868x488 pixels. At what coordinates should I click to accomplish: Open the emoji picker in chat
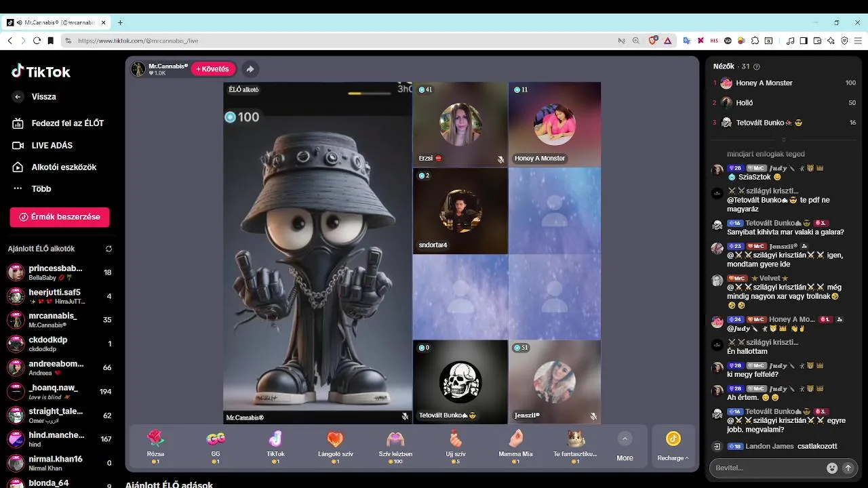pos(832,468)
